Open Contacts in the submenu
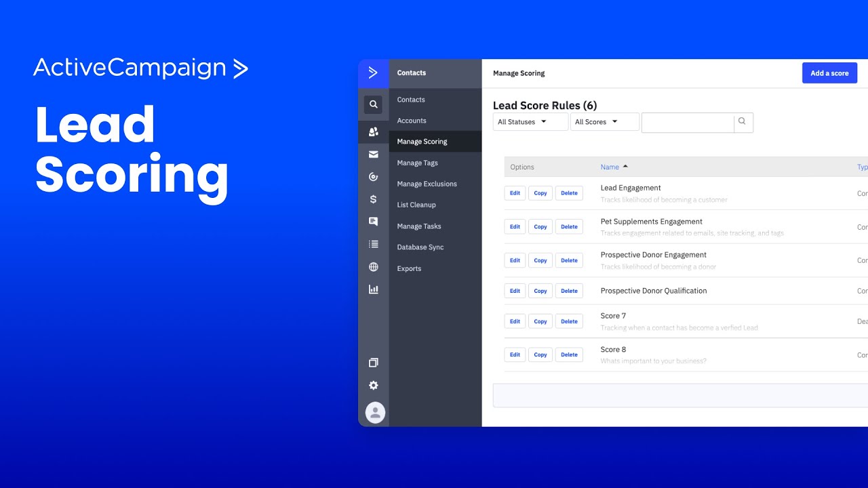Screen dimensions: 868x488 click(411, 100)
